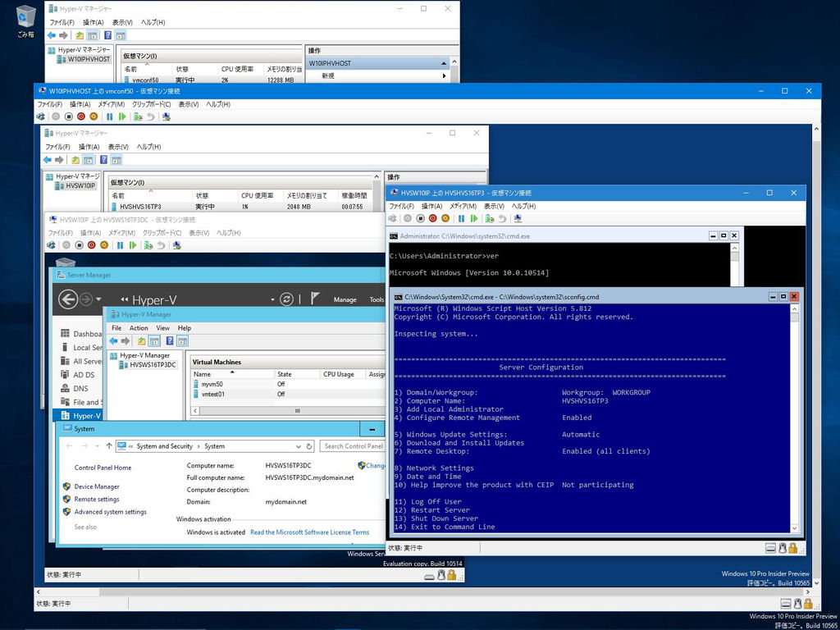840x630 pixels.
Task: Click green Reset icon in HVSWS16TP3DC toolbar
Action: tap(132, 244)
